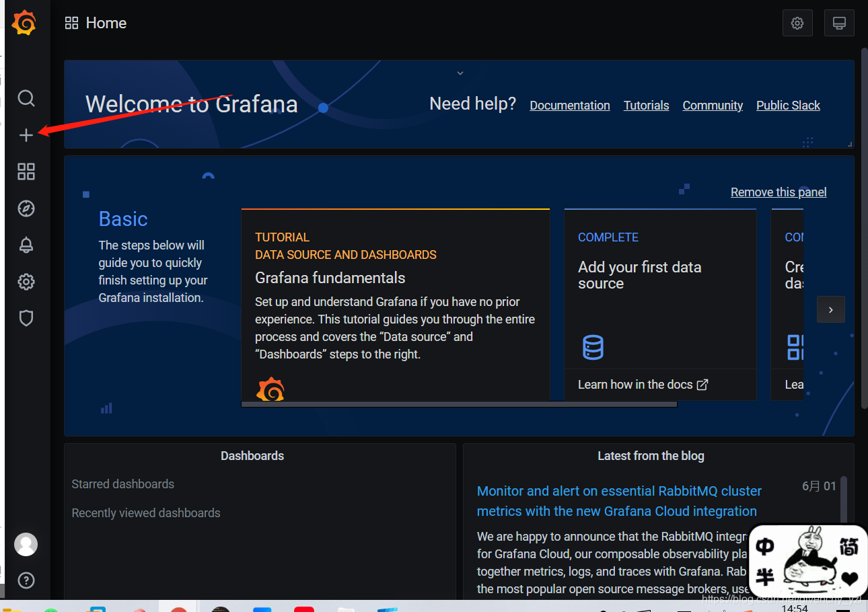Click the Recently viewed dashboards heading
868x612 pixels.
pos(146,513)
